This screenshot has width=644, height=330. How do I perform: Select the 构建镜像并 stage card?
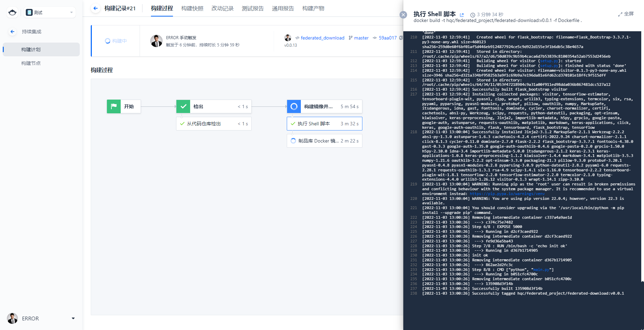point(325,106)
